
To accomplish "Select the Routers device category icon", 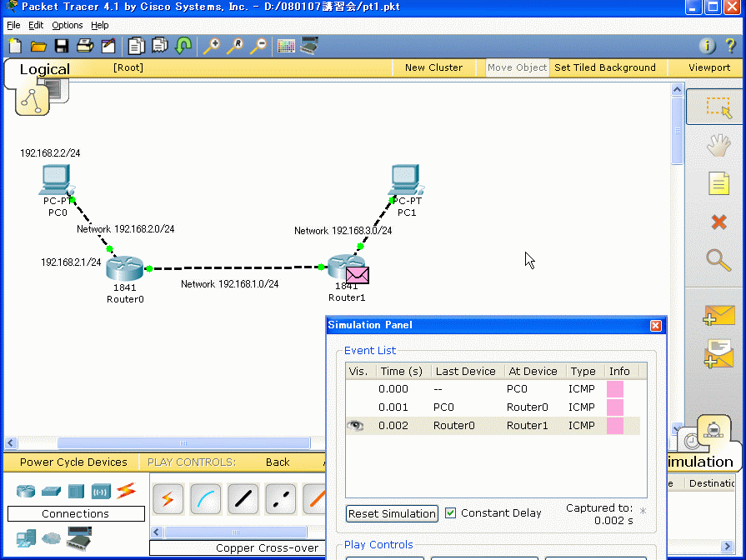I will coord(26,491).
